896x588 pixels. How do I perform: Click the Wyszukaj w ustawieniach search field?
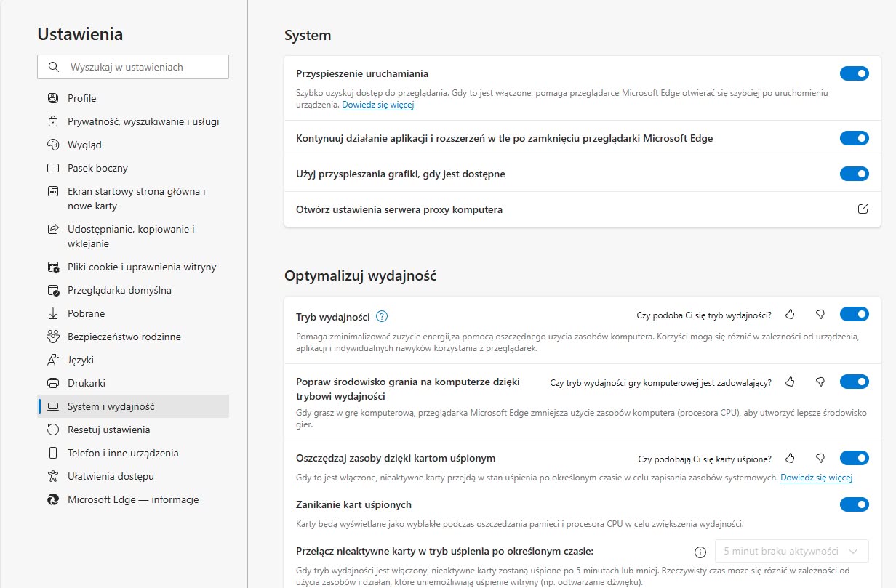coord(142,67)
